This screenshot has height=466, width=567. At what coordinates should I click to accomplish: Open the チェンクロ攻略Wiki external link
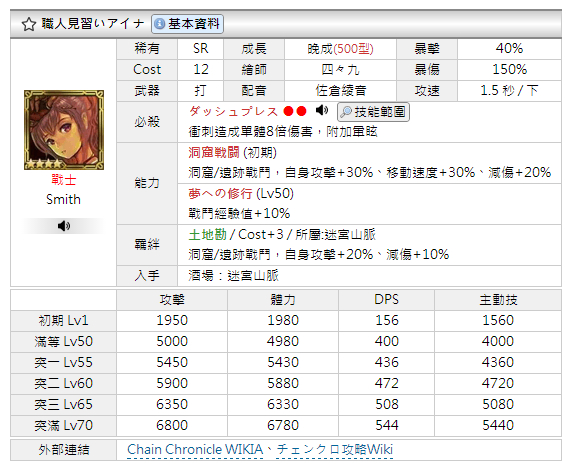pyautogui.click(x=334, y=449)
